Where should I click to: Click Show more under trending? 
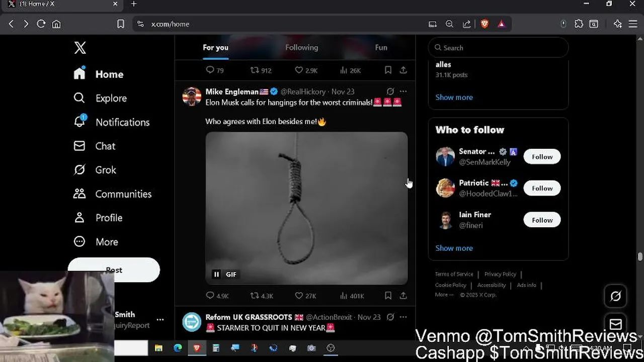454,97
